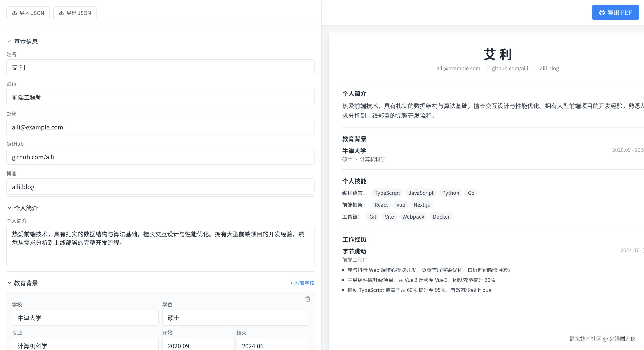The width and height of the screenshot is (644, 350).
Task: Collapse the 教育背景 section chevron
Action: point(9,283)
